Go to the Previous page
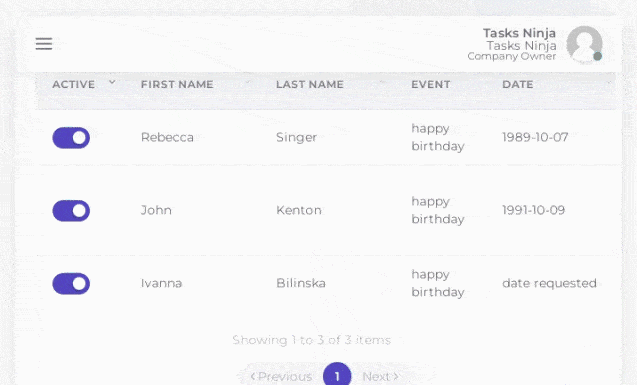The width and height of the screenshot is (637, 385). 281,376
